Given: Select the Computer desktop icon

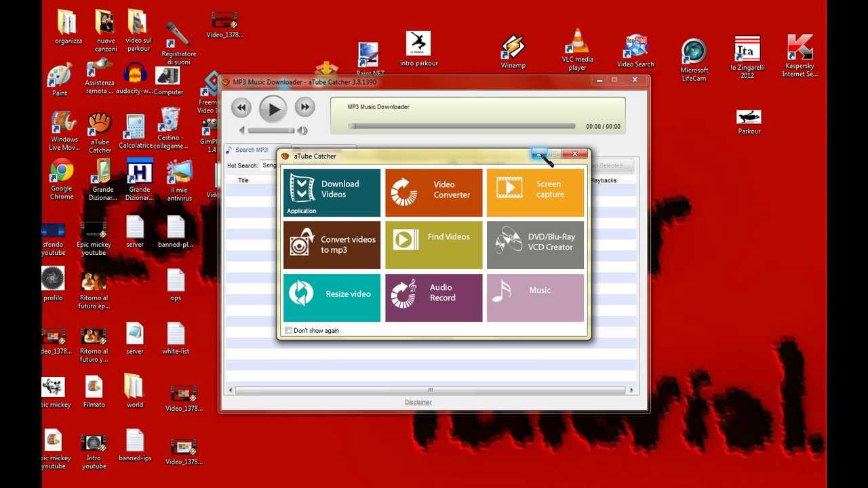Looking at the screenshot, I should (168, 80).
